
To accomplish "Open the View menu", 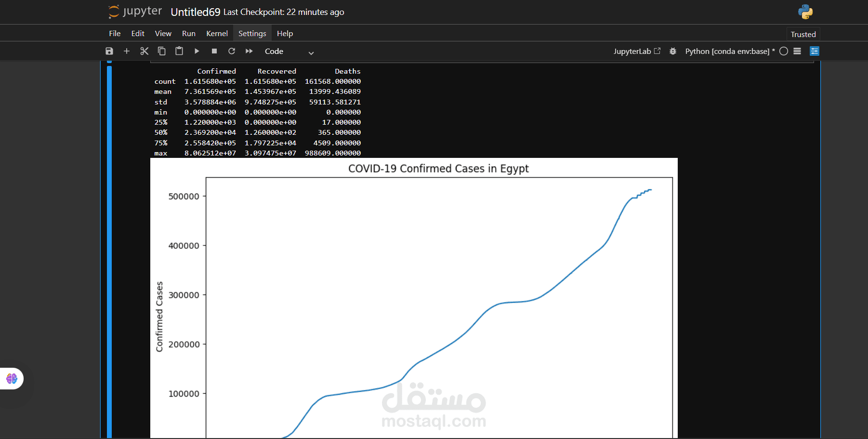I will [163, 33].
